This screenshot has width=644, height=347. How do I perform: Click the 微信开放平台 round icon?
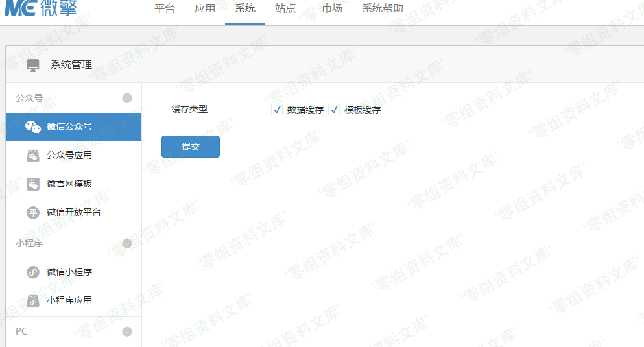click(x=33, y=213)
